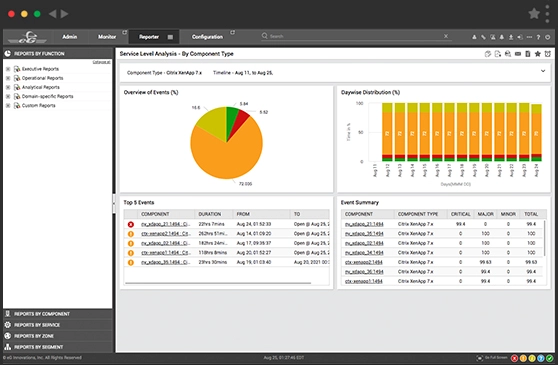Viewport: 558px width, 365px height.
Task: Open the help question mark icon
Action: tap(538, 37)
